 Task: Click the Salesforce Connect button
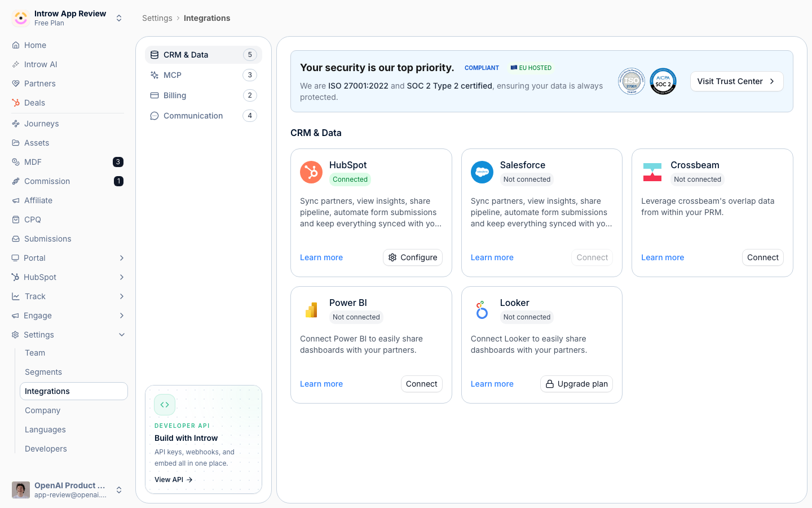(x=592, y=257)
